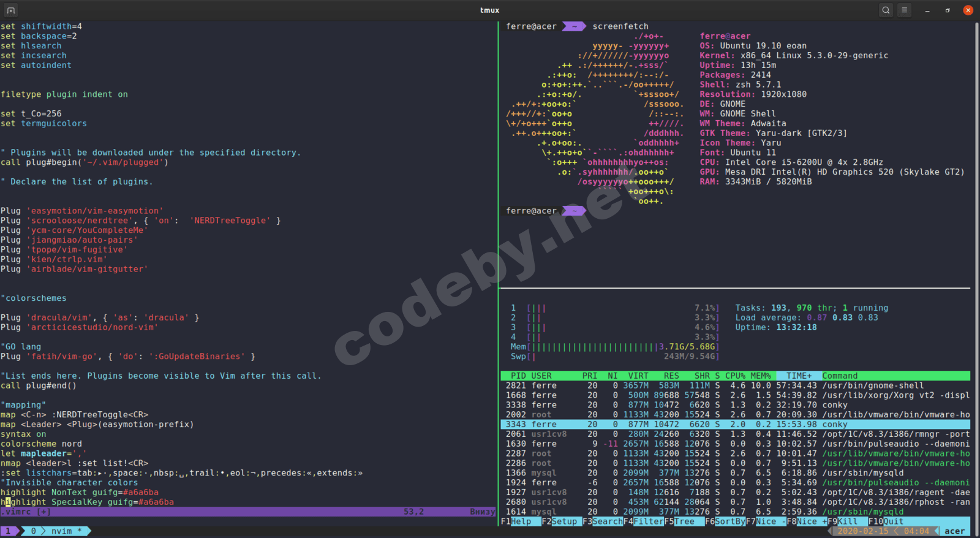980x538 pixels.
Task: Select the conky process row PID 3338
Action: coord(736,405)
